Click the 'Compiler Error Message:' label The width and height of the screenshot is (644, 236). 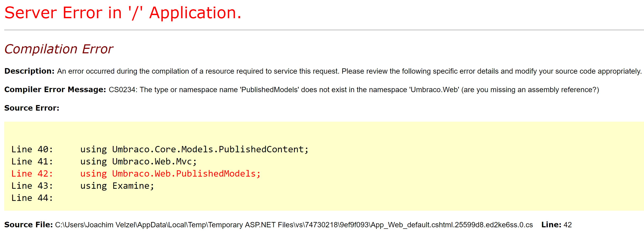[x=55, y=89]
